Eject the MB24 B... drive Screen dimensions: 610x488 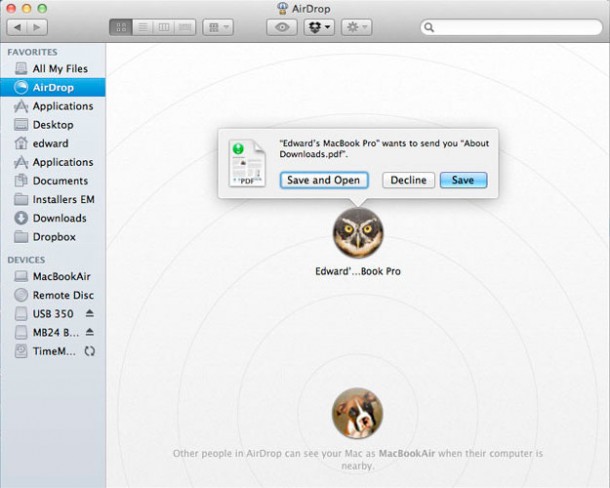89,332
